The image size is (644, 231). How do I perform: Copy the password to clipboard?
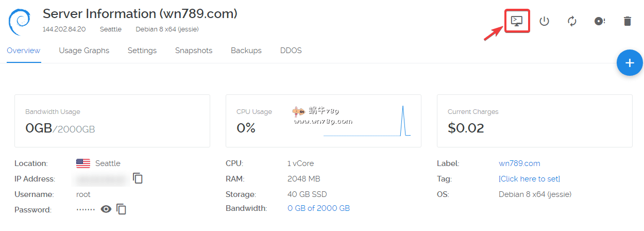121,209
